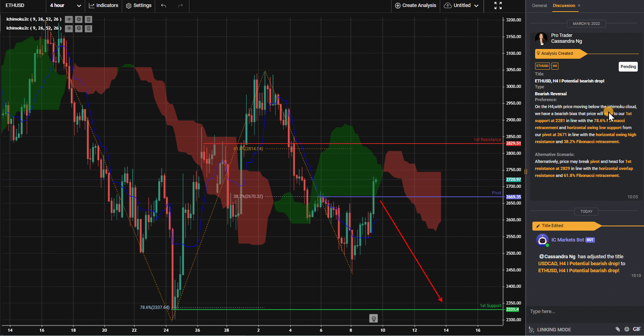This screenshot has width=644, height=336.
Task: Click the MARCH 9, 2022 date separator
Action: (586, 24)
